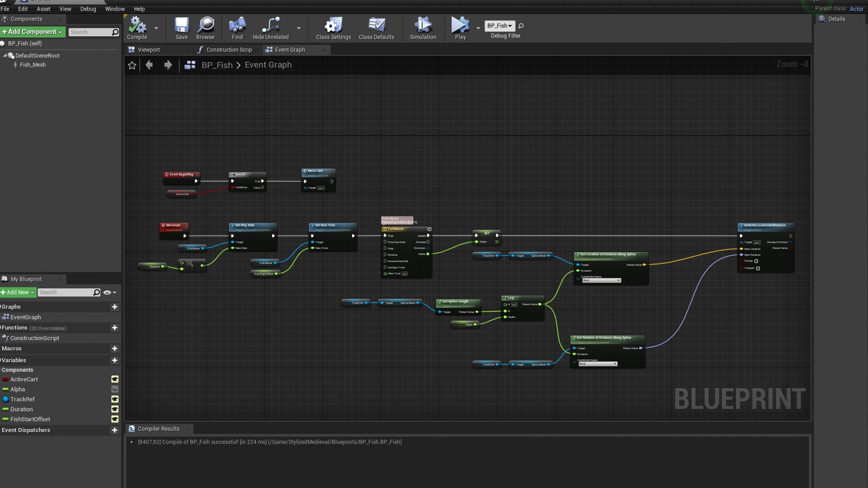Toggle TrackRef variable eye visibility

[115, 399]
